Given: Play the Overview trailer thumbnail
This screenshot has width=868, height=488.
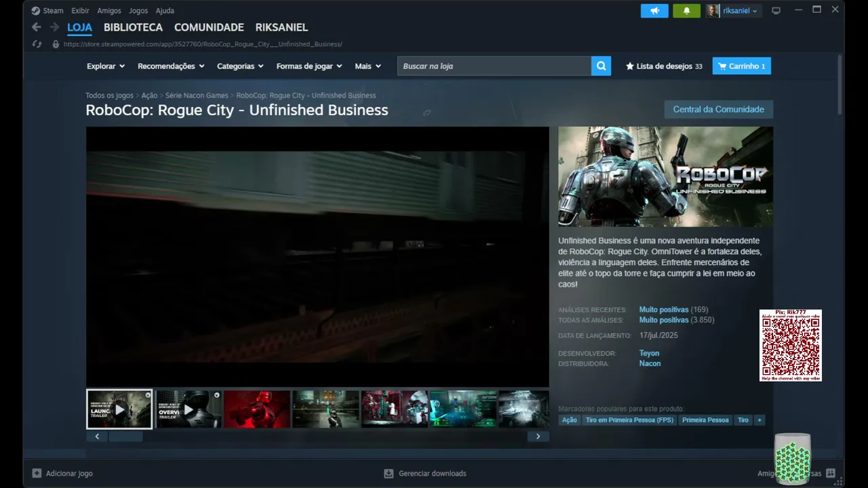Looking at the screenshot, I should [x=189, y=409].
